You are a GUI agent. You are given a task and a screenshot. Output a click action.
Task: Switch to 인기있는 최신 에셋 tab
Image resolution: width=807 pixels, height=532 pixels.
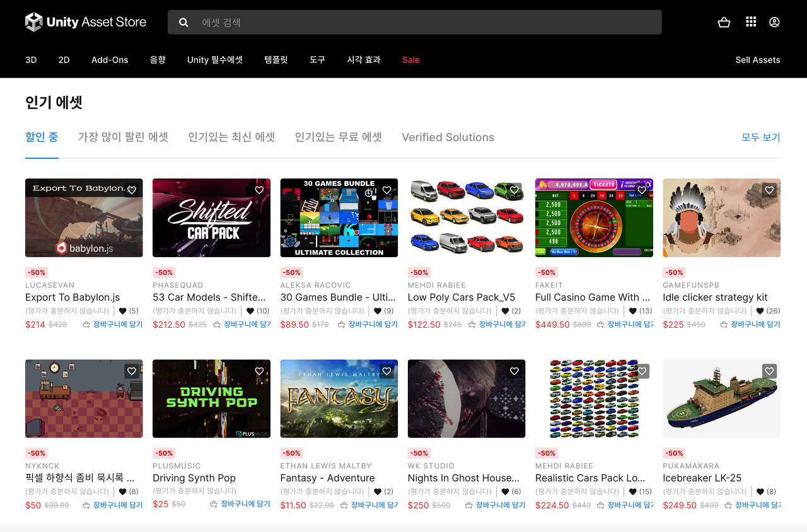point(231,137)
